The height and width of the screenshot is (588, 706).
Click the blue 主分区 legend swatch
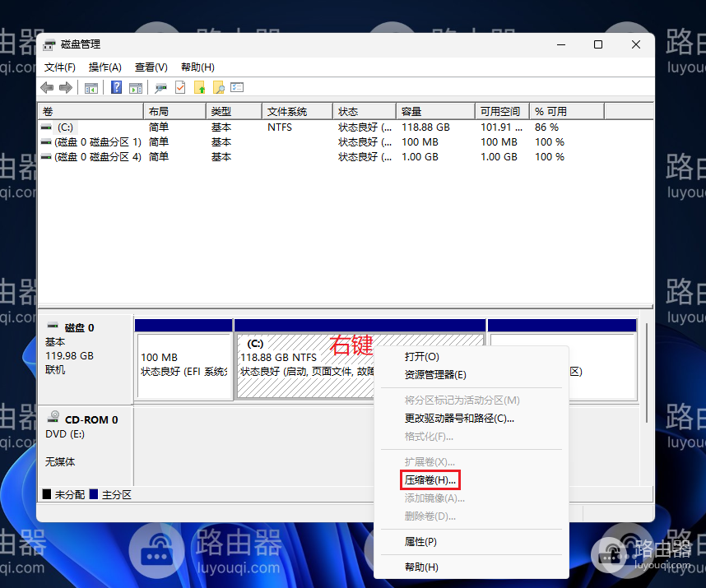pos(94,494)
